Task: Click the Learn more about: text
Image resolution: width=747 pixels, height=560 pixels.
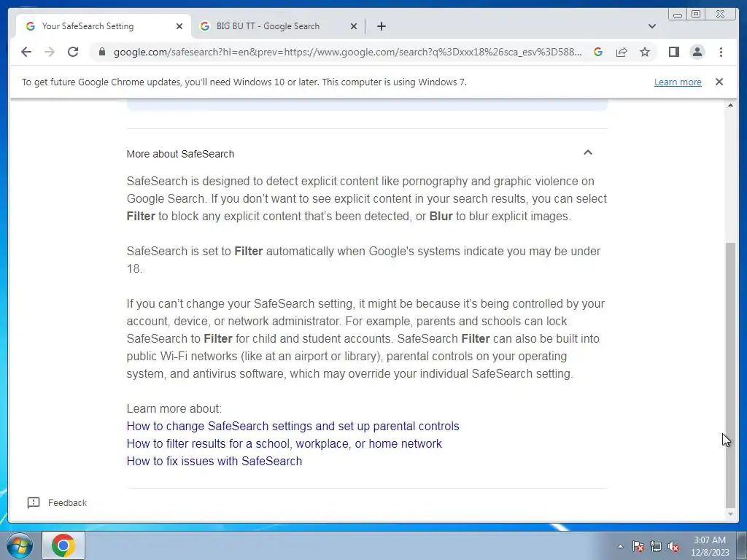Action: pyautogui.click(x=174, y=408)
